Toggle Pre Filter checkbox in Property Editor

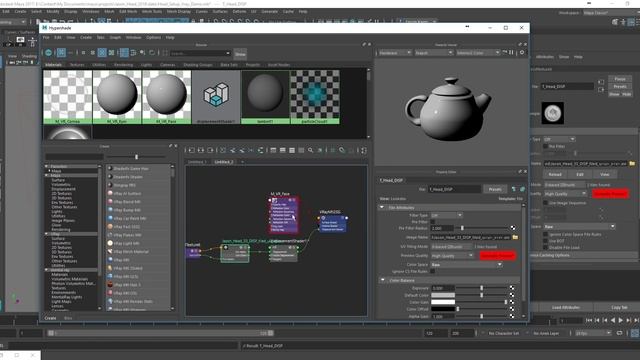(433, 222)
